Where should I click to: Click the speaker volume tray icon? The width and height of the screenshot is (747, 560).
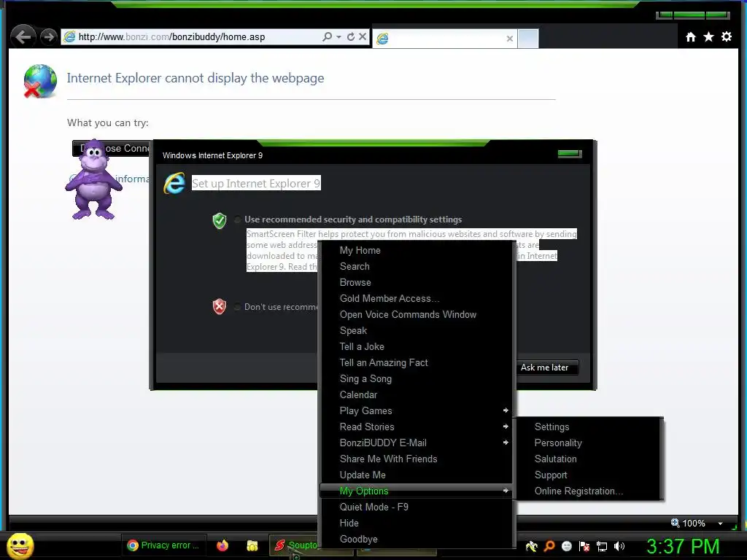point(619,546)
